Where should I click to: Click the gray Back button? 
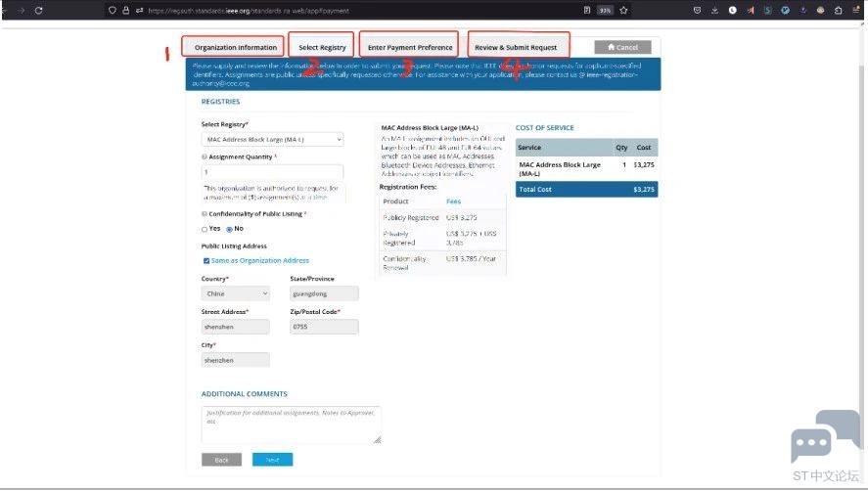(x=221, y=460)
